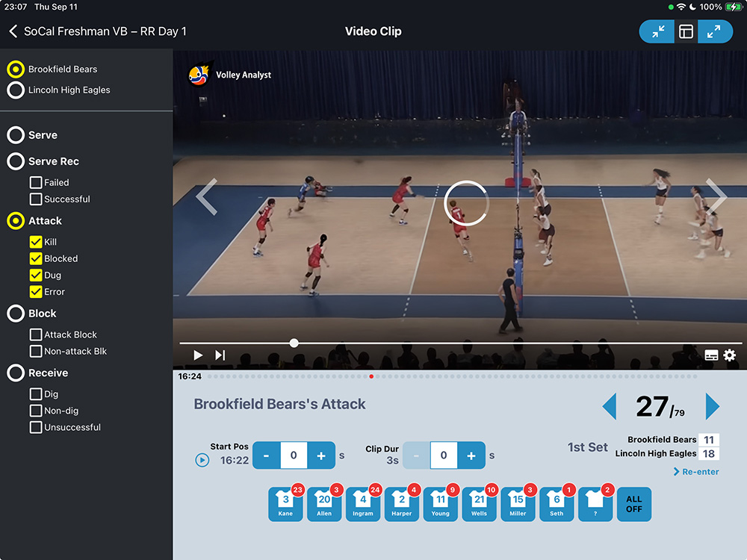Toggle the unknown player jersey filter

coord(595,504)
